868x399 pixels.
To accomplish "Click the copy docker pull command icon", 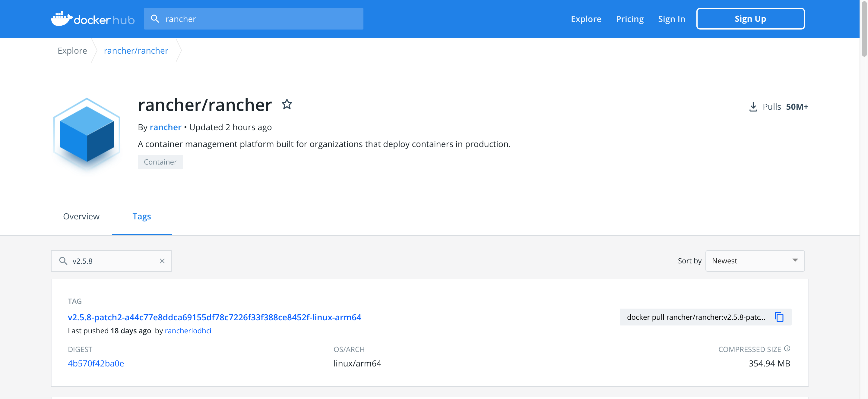I will tap(779, 317).
